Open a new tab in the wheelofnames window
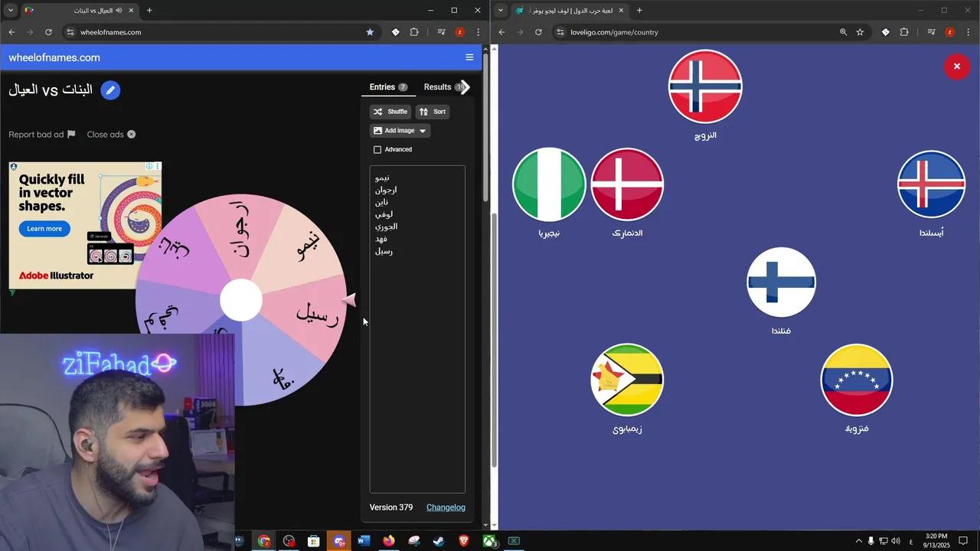 click(x=149, y=11)
